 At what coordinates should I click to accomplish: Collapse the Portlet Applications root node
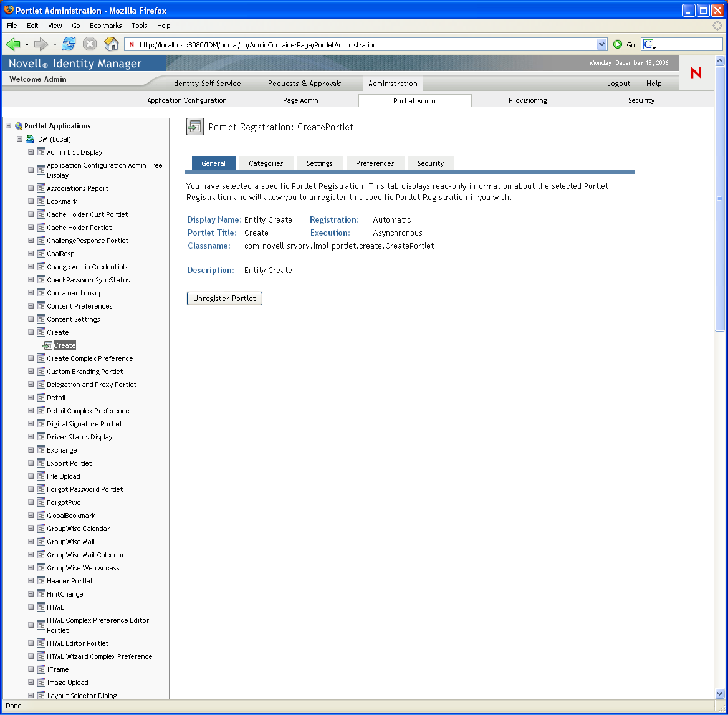pos(8,126)
